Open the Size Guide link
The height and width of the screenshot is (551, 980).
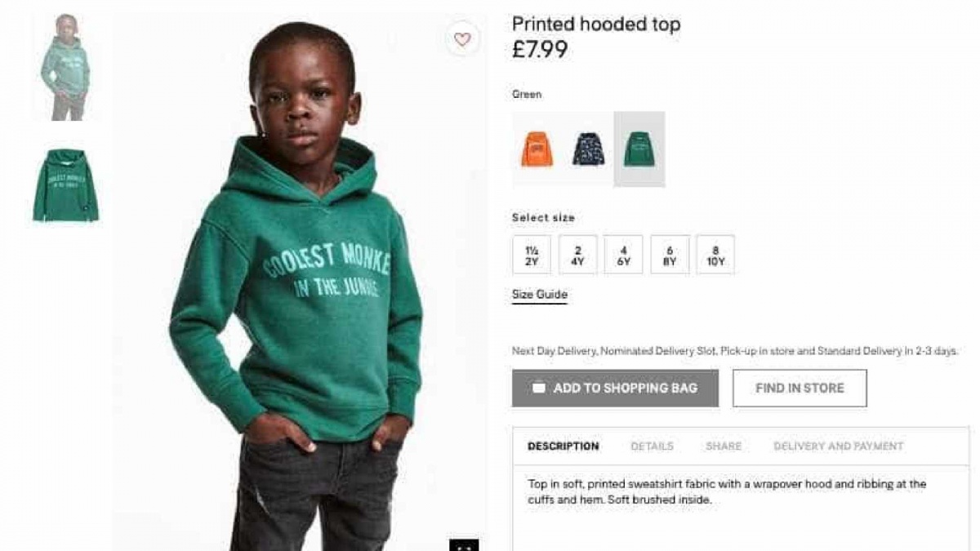click(540, 295)
